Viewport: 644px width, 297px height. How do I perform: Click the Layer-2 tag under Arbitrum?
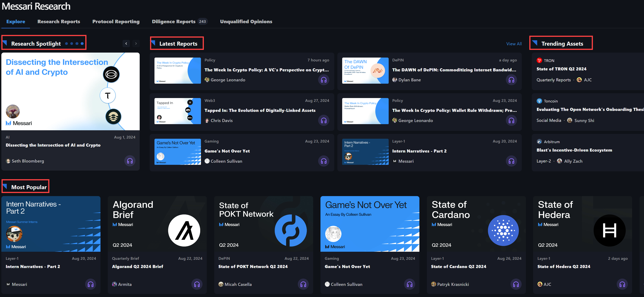[x=544, y=161]
